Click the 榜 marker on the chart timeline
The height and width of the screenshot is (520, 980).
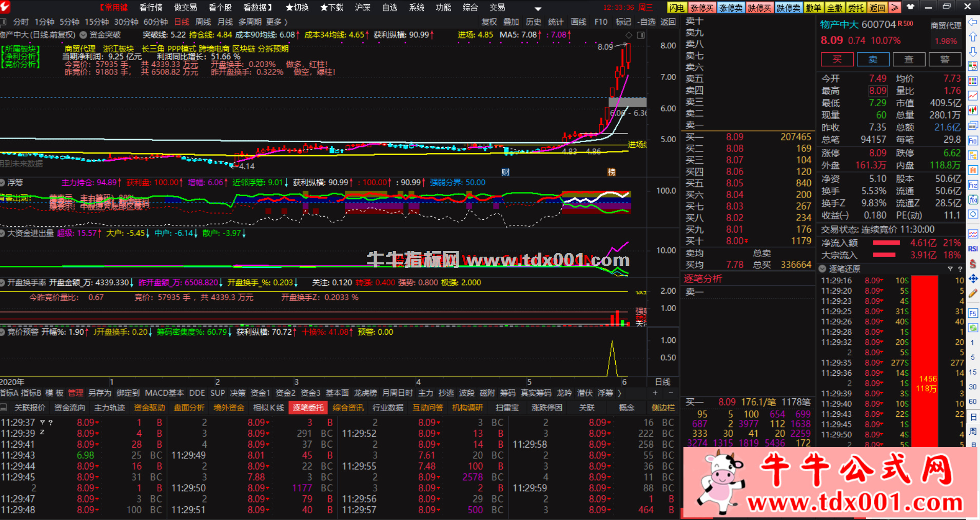(612, 172)
